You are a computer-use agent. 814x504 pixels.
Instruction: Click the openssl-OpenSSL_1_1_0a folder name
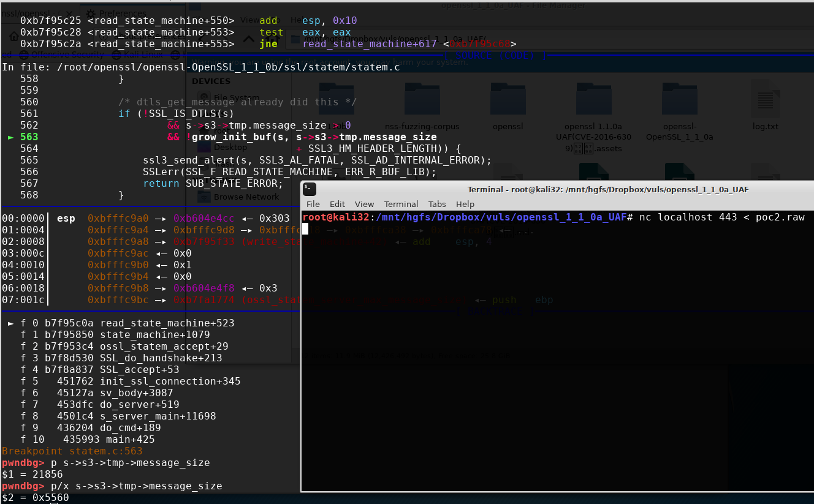[x=679, y=132]
